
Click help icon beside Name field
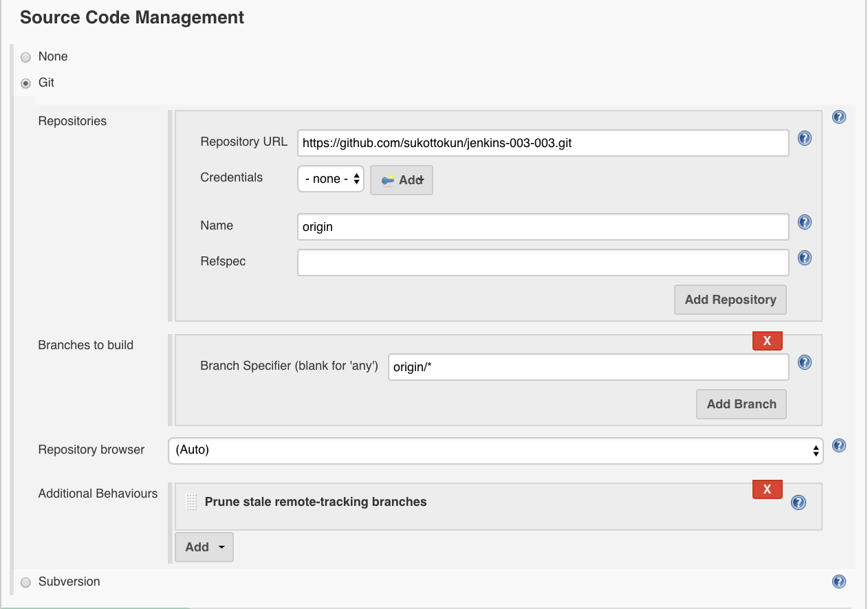click(x=804, y=223)
